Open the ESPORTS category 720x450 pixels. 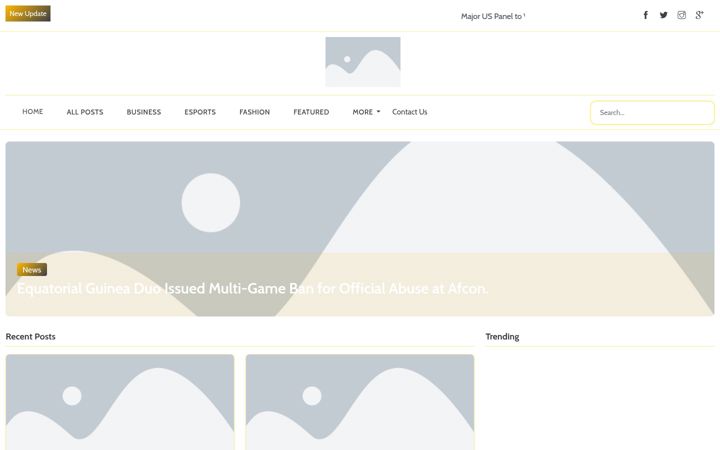click(x=200, y=112)
